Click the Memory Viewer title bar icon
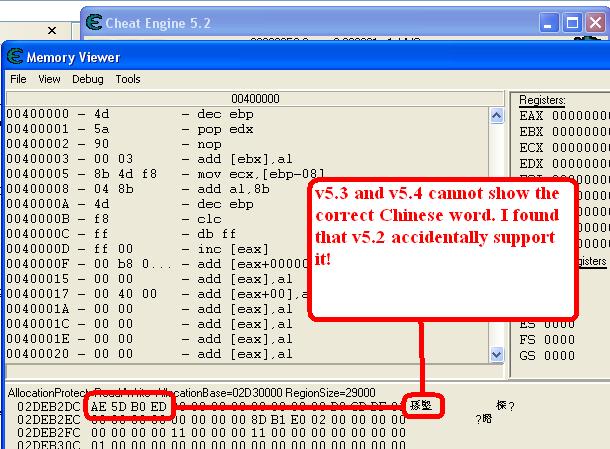Viewport: 610px width, 449px height. click(15, 57)
